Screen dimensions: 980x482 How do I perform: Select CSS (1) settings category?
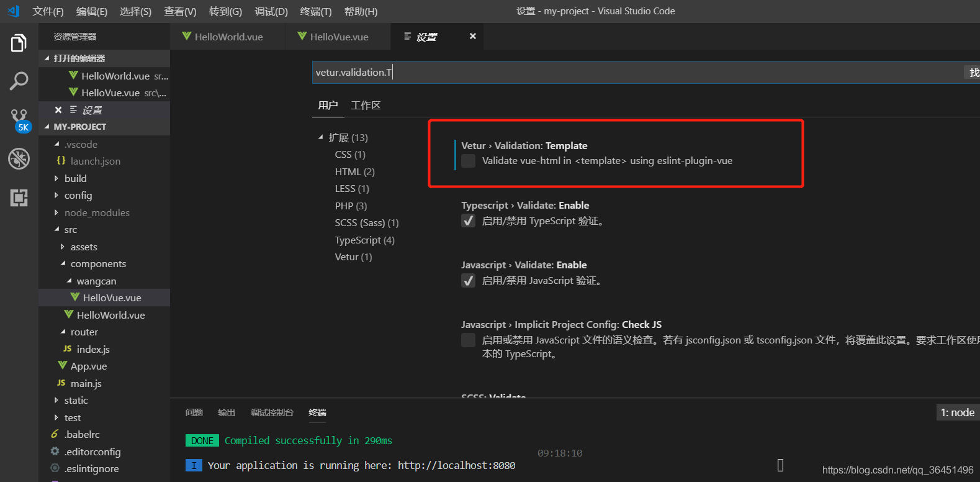(x=350, y=154)
